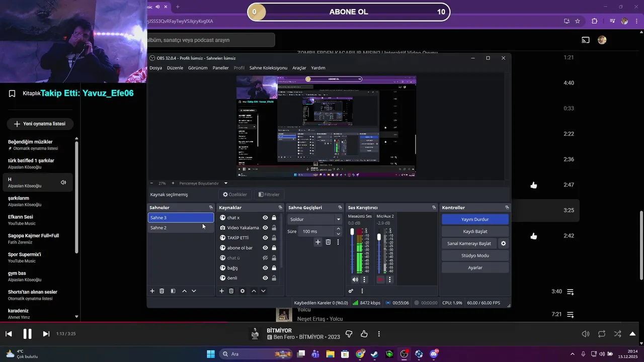
Task: Increase transition Süre value
Action: point(338,229)
